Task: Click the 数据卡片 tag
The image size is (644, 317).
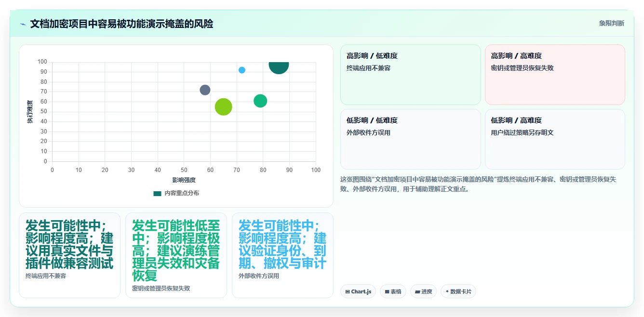Action: [458, 291]
